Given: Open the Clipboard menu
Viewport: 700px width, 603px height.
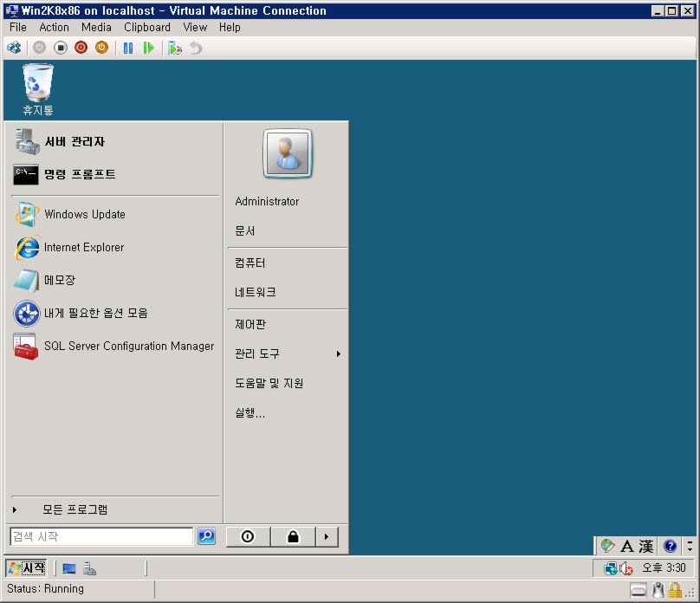Looking at the screenshot, I should (147, 27).
